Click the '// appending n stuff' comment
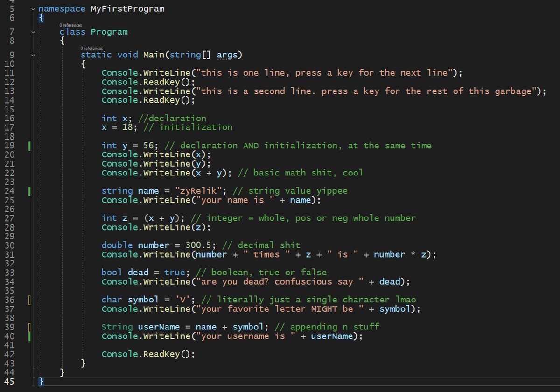Image resolution: width=560 pixels, height=392 pixels. click(327, 328)
